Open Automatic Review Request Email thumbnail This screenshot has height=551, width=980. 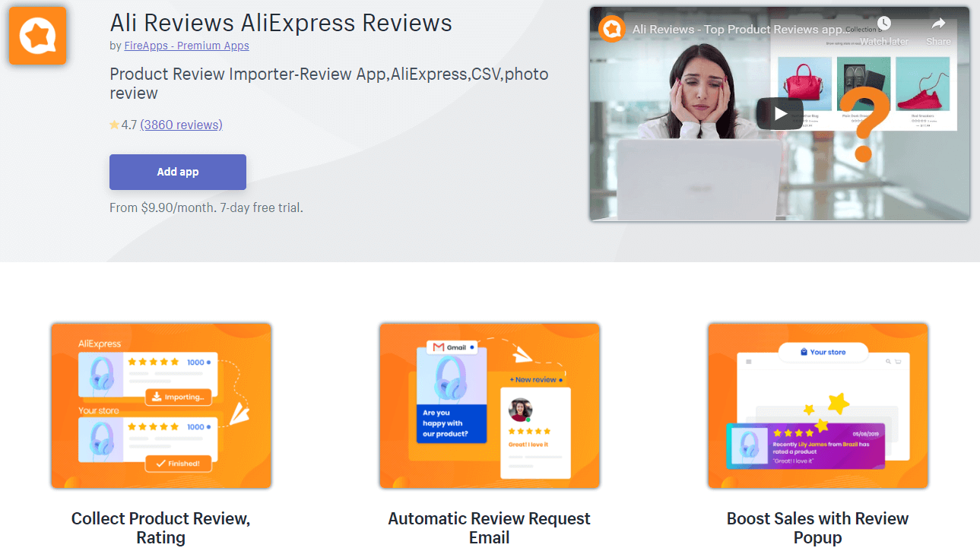pyautogui.click(x=490, y=406)
